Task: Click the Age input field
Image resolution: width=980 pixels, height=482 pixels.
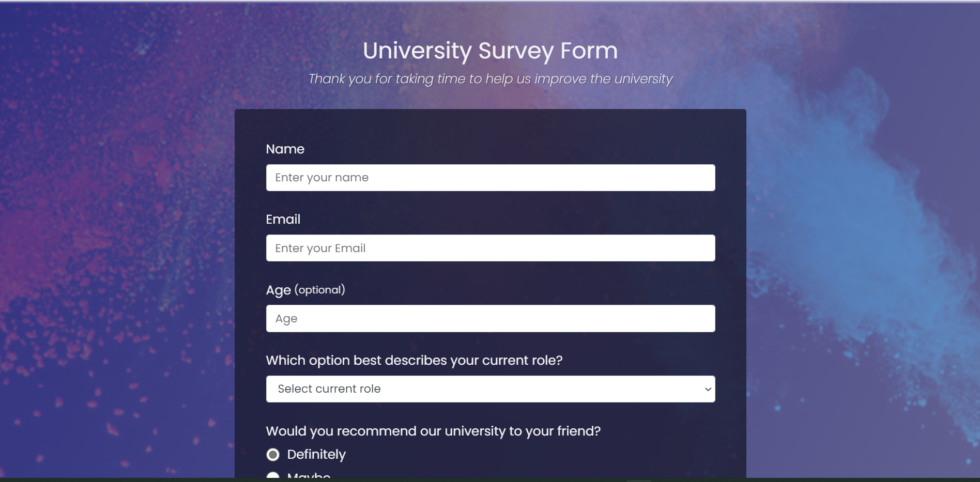Action: (x=491, y=318)
